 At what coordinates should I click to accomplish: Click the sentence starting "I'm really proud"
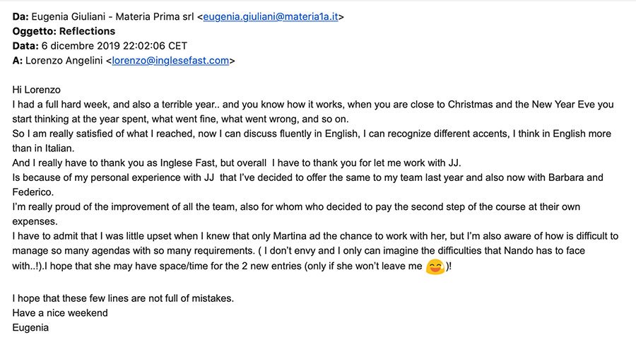[212, 206]
